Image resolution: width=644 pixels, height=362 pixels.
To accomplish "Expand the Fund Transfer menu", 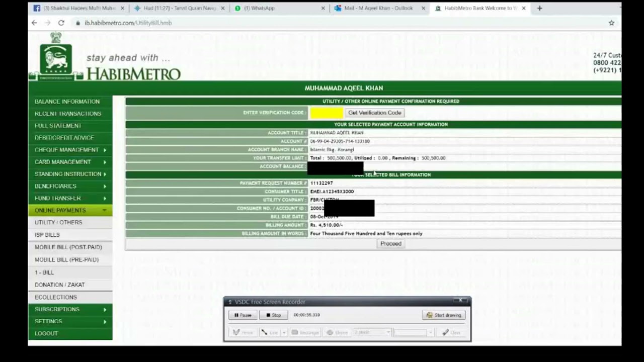I will [x=70, y=198].
